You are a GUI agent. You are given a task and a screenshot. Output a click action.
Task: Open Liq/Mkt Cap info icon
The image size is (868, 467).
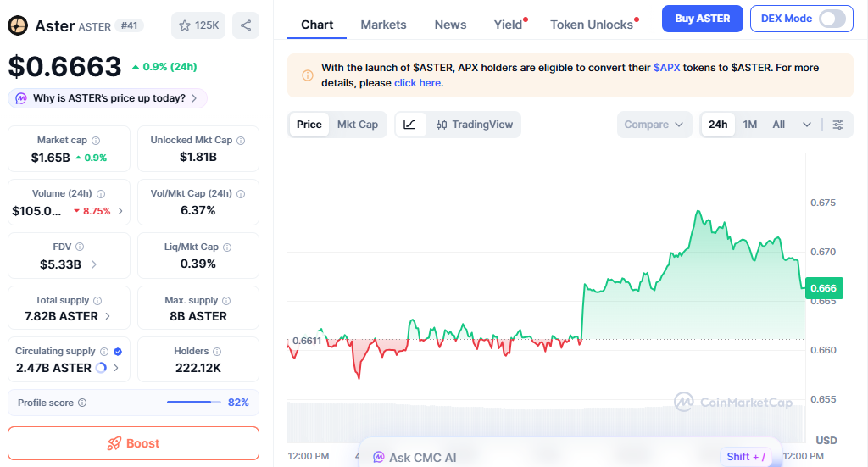pyautogui.click(x=227, y=247)
